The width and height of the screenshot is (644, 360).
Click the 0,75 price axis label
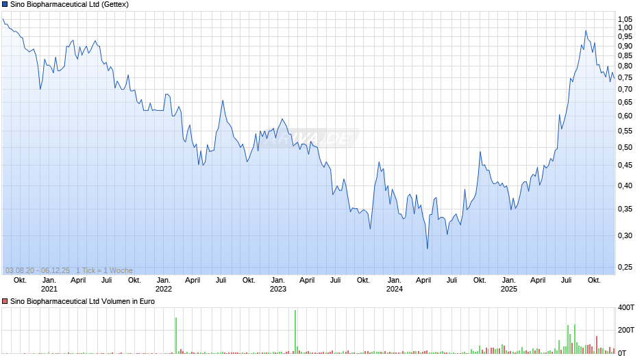coord(625,77)
